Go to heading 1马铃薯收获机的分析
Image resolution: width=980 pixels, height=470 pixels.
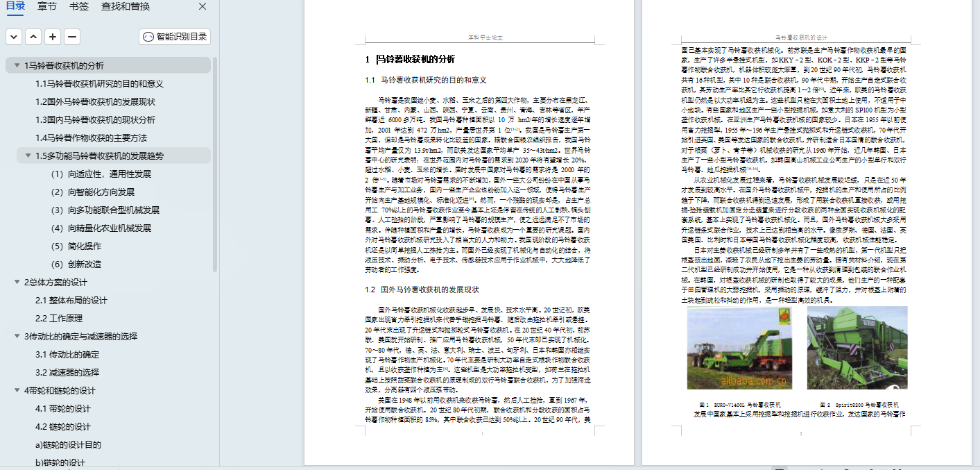click(64, 66)
